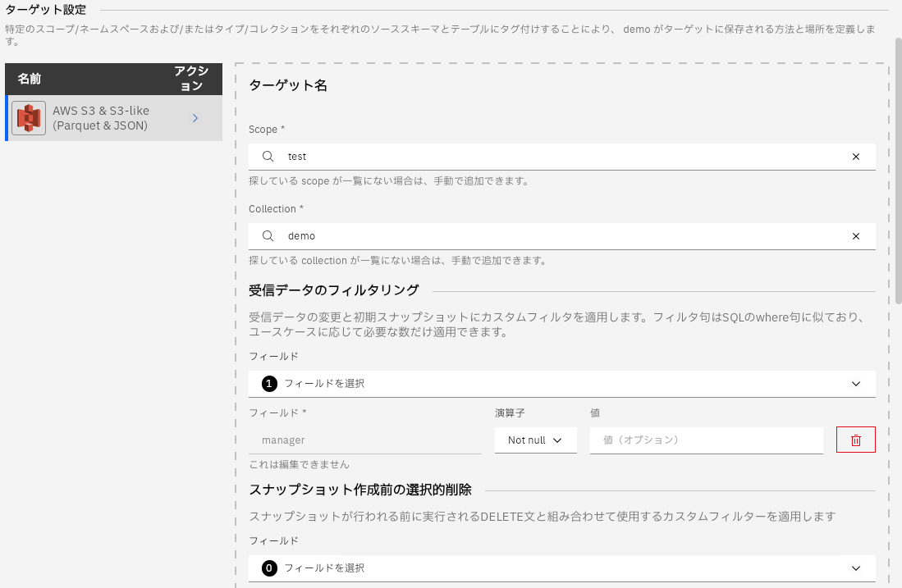Click the 値 (オプション) value input
The image size is (902, 588).
coord(706,440)
